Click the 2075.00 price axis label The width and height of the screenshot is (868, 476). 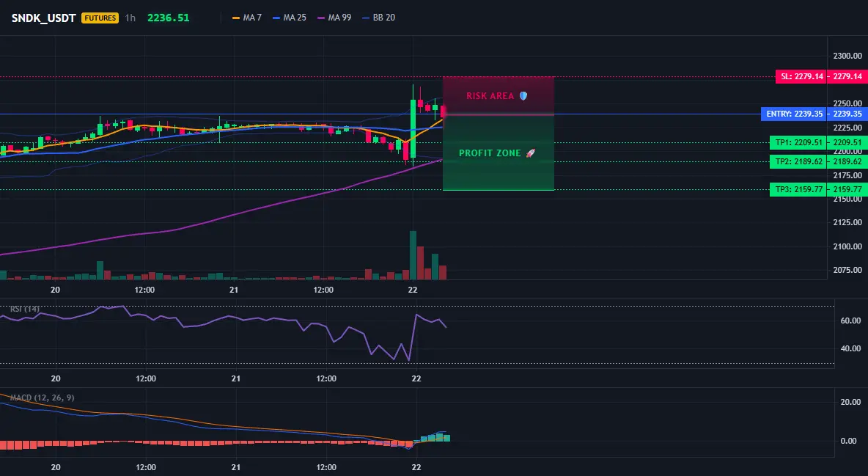point(847,271)
